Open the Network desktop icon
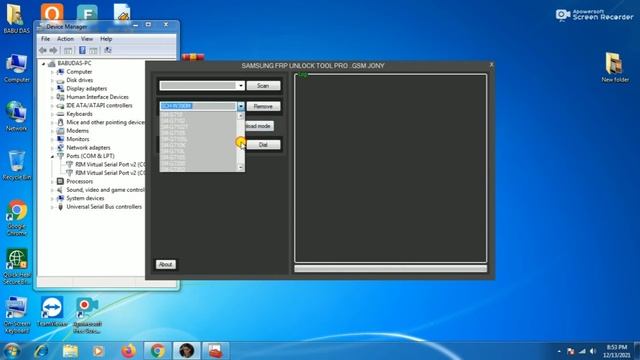Viewport: 640px width, 360px height. click(x=16, y=117)
